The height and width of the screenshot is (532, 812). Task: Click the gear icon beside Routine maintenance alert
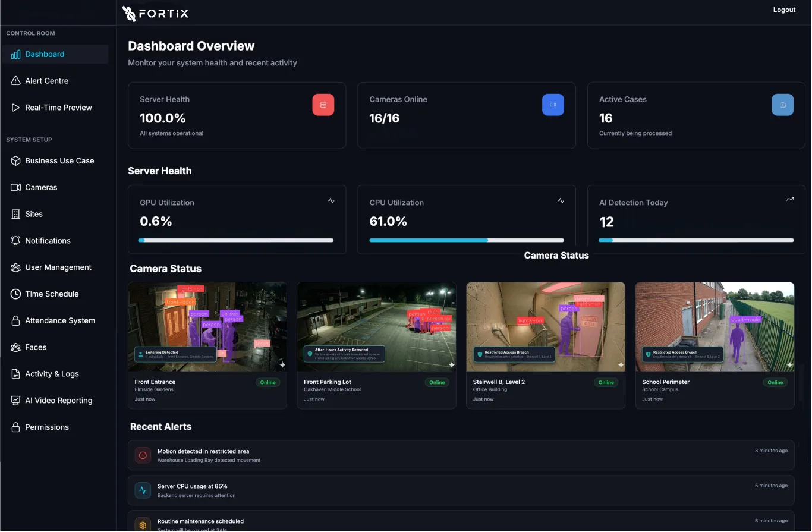point(143,525)
